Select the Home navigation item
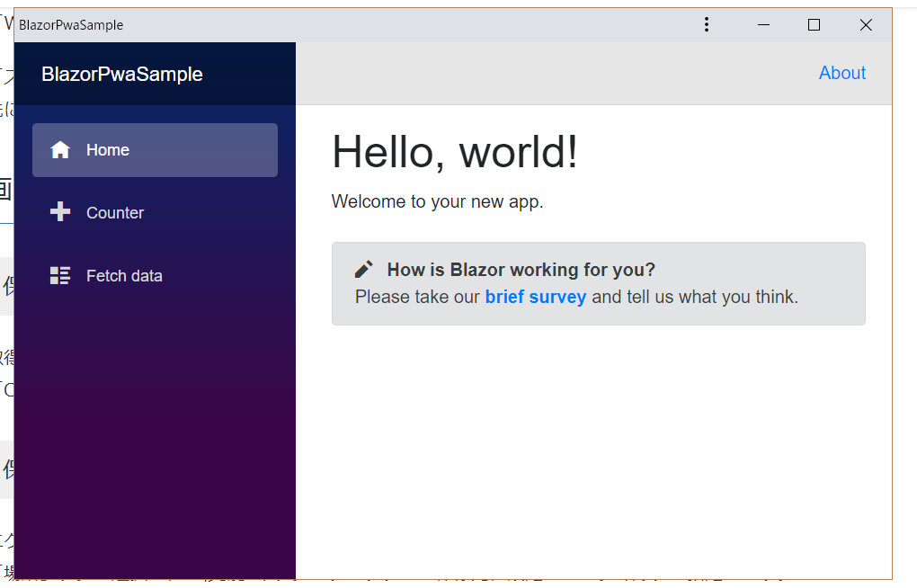 (x=155, y=150)
